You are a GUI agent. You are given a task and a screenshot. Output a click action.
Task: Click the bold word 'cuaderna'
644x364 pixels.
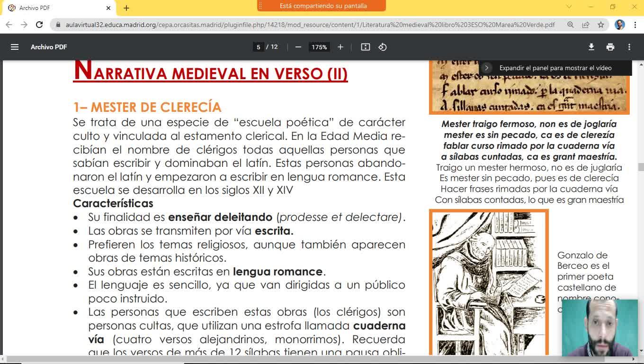point(379,326)
